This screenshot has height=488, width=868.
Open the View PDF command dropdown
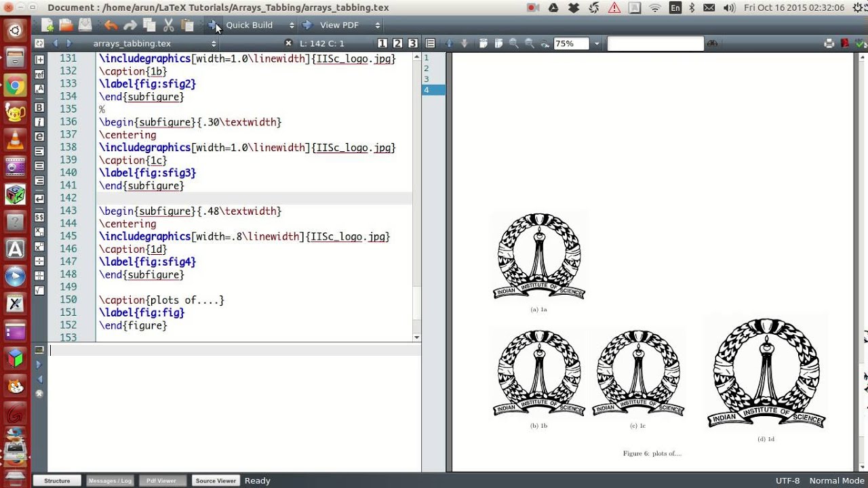pos(377,25)
